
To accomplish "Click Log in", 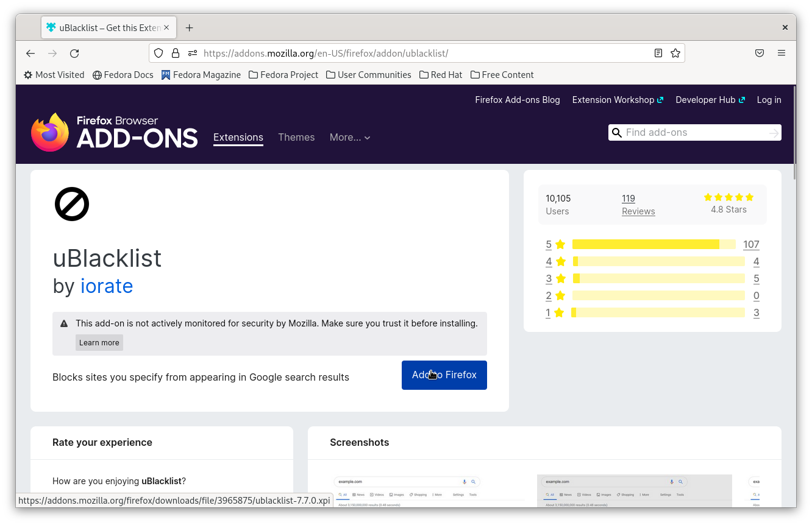I will (769, 100).
